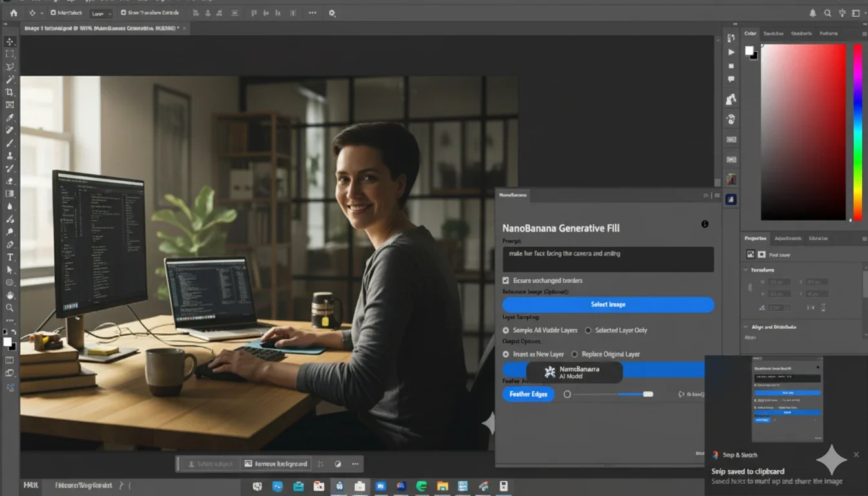Collapse the Align and Distribute section
This screenshot has height=496, width=868.
coord(747,327)
